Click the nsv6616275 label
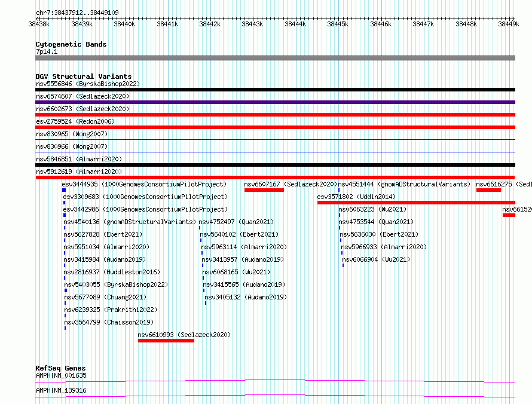Image resolution: width=532 pixels, height=404 pixels. (x=504, y=184)
